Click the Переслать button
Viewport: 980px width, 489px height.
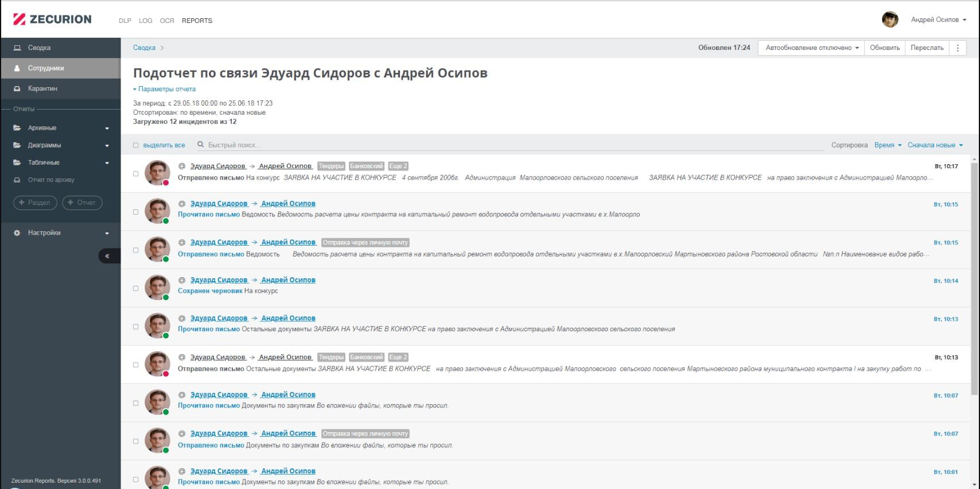[927, 48]
